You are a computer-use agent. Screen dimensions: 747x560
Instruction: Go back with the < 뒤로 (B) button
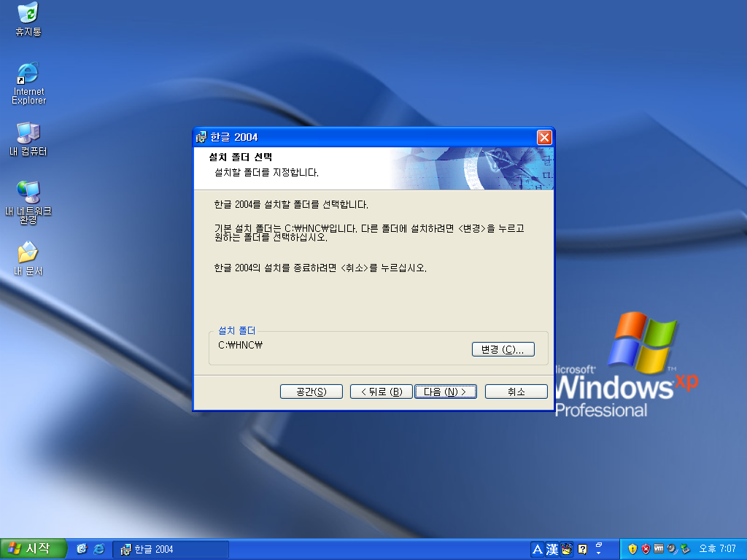[381, 392]
